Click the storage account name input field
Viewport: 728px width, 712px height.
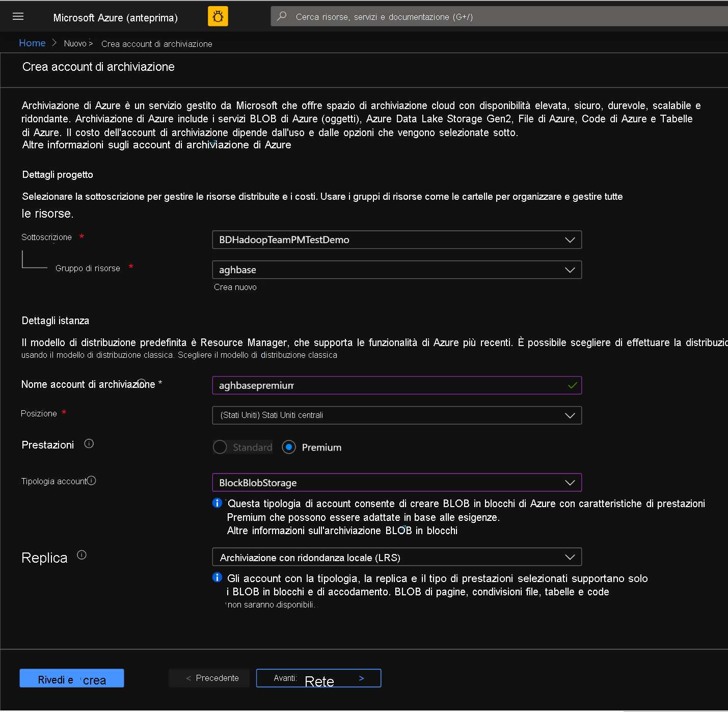click(397, 385)
